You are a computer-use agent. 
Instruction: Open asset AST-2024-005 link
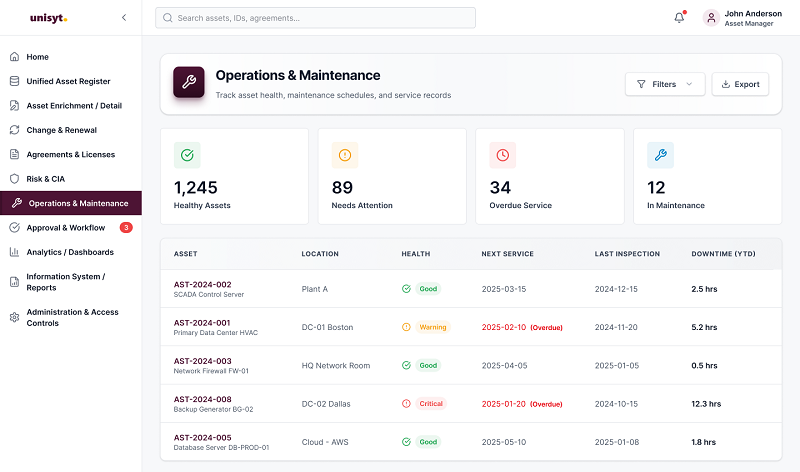click(203, 437)
